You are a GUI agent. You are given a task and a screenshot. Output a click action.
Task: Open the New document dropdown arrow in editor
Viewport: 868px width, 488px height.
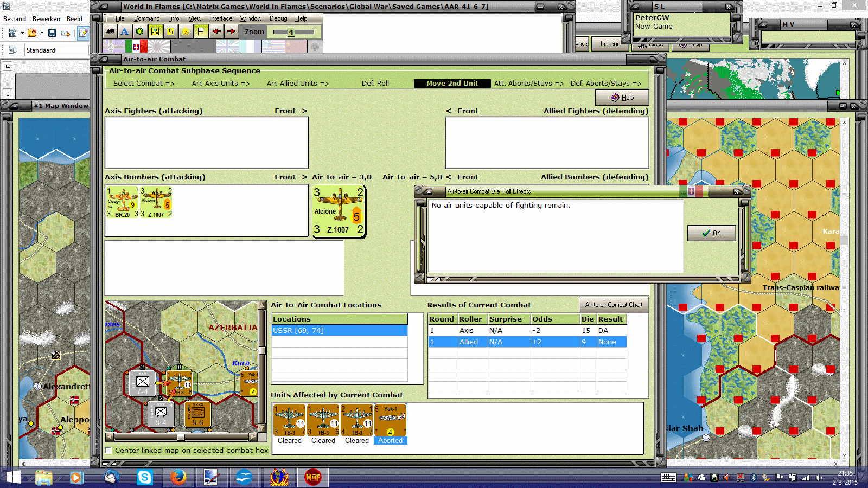pyautogui.click(x=22, y=33)
